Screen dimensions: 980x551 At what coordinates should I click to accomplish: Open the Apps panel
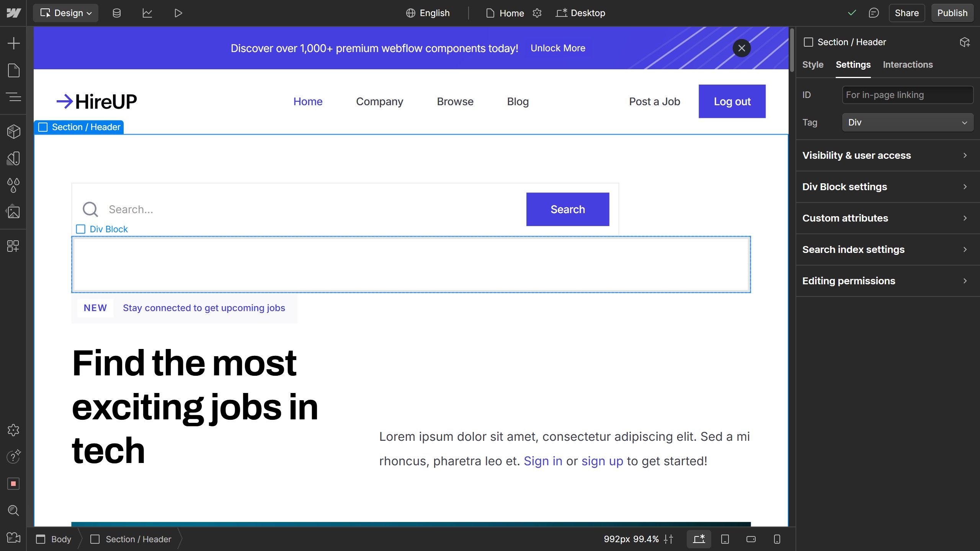point(13,246)
